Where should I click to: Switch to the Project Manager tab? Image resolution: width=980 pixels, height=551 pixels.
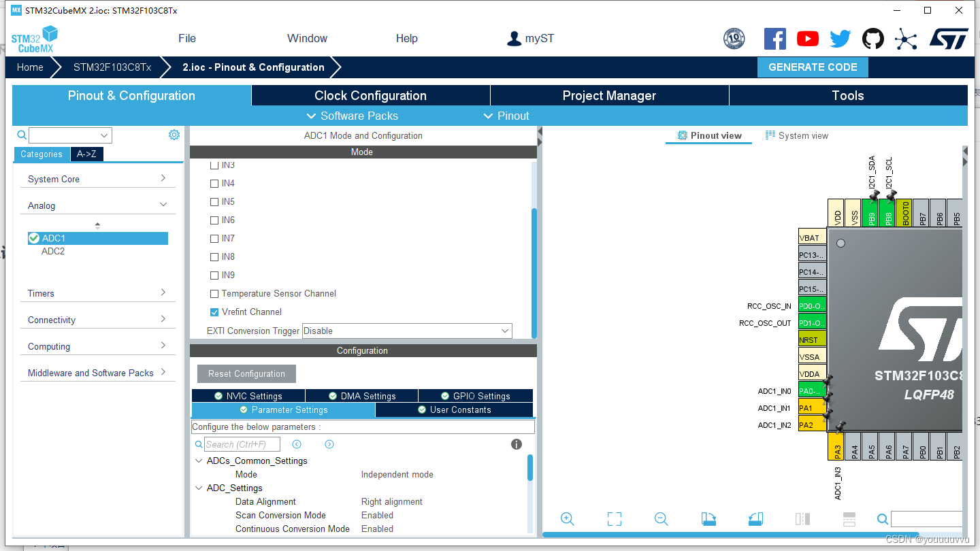609,95
